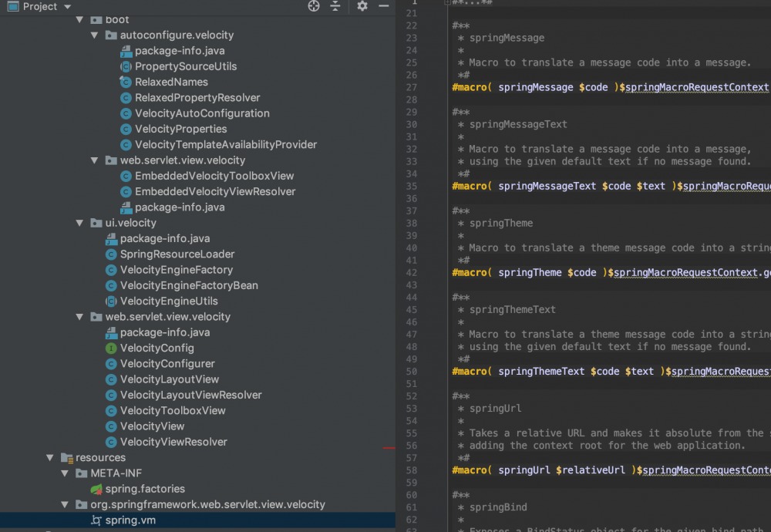Hide the Project tool window
The width and height of the screenshot is (771, 532).
384,6
